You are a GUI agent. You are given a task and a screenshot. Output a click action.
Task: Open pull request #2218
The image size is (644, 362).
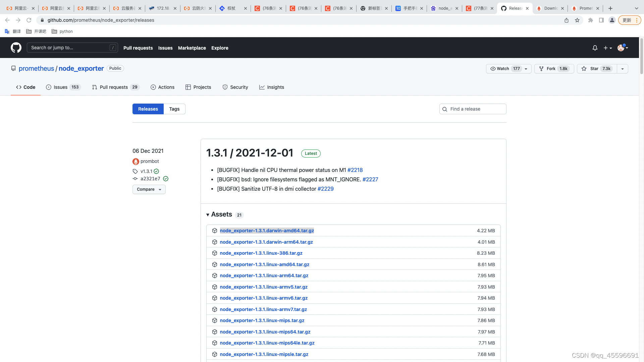click(355, 170)
